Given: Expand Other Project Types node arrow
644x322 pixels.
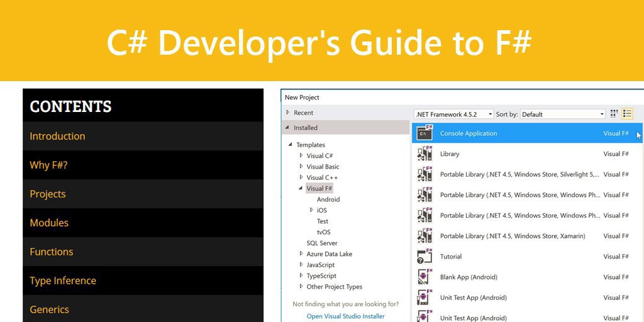Looking at the screenshot, I should click(301, 286).
